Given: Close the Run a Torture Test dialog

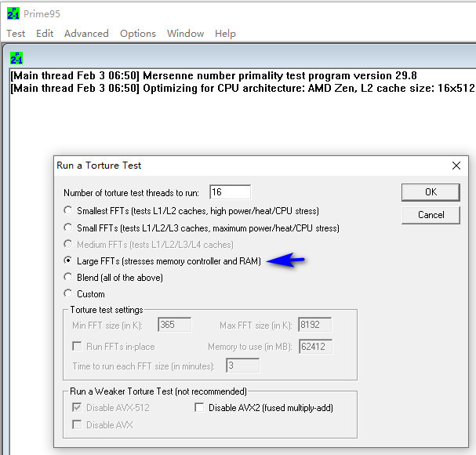Looking at the screenshot, I should [x=456, y=166].
